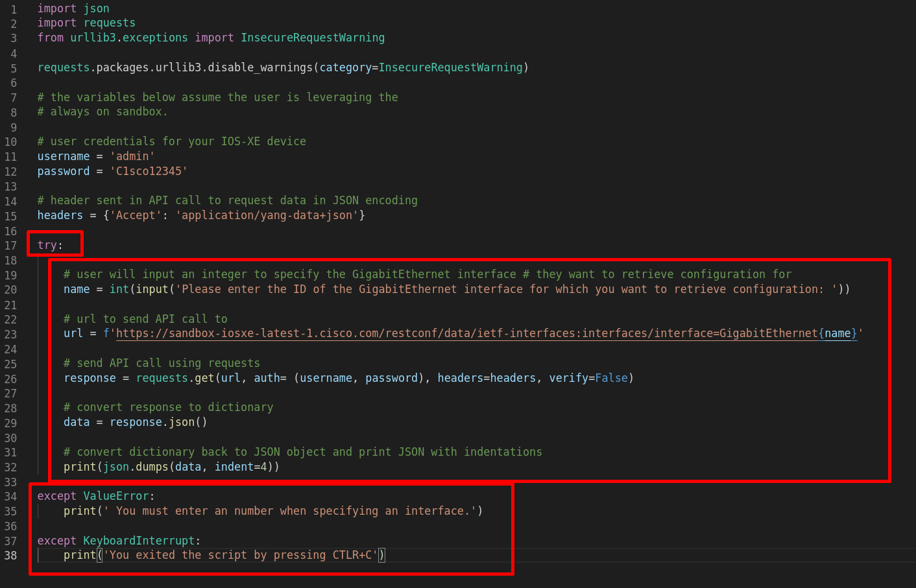Click 'response.json()' on line 29

click(x=158, y=422)
